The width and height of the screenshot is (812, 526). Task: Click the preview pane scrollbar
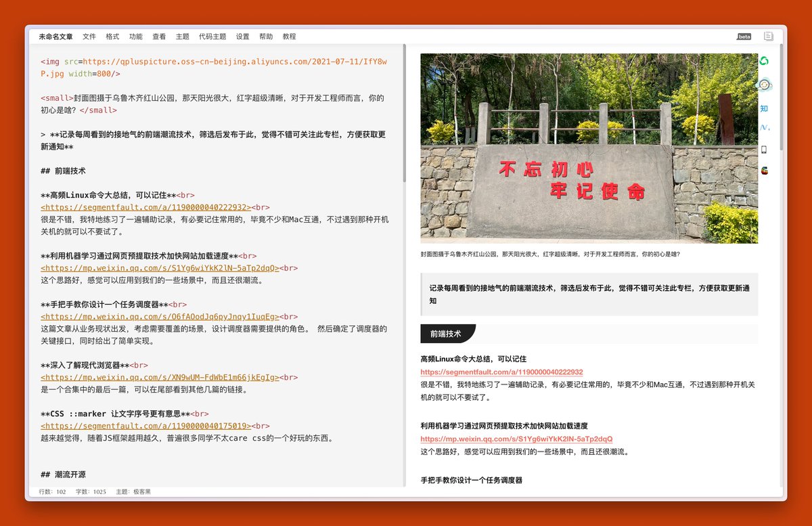(x=781, y=98)
